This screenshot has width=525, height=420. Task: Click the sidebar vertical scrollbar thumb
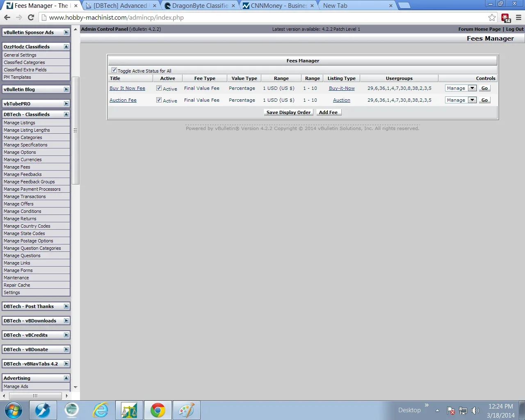pos(75,130)
